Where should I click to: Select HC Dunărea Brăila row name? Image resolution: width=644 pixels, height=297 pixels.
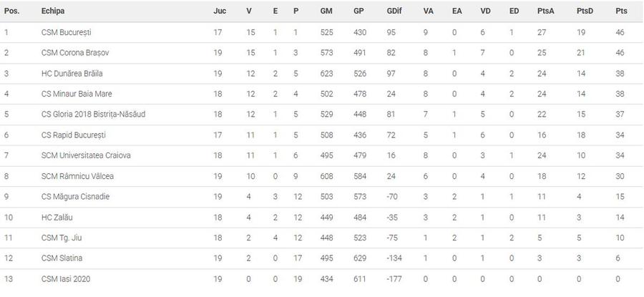point(72,74)
